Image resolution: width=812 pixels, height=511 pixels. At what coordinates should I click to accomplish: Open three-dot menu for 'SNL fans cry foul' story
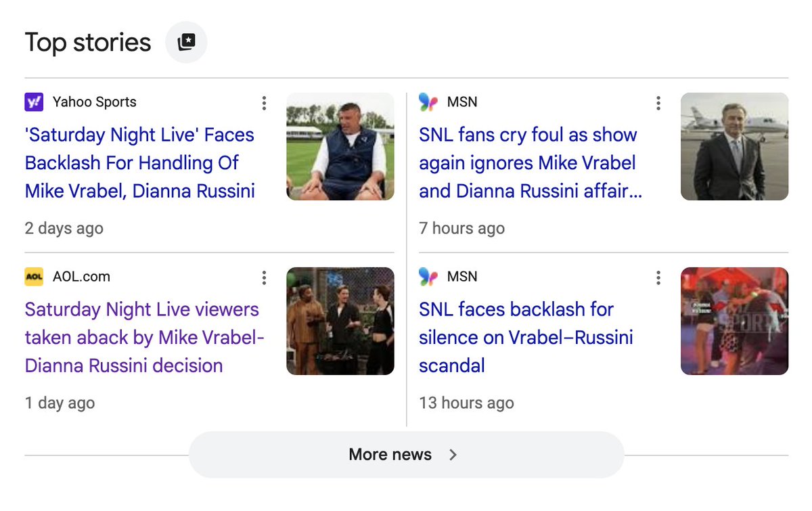point(658,103)
